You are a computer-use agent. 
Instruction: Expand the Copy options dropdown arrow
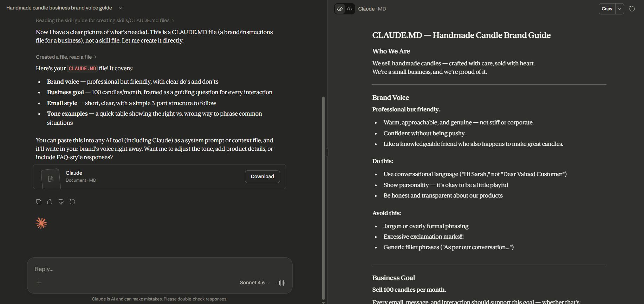(620, 9)
